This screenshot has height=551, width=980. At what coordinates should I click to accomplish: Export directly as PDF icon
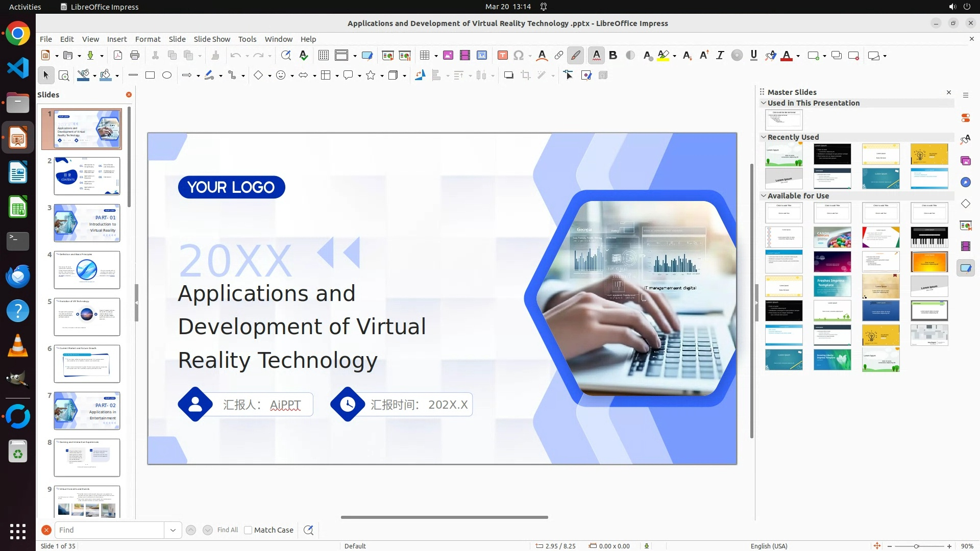point(118,56)
